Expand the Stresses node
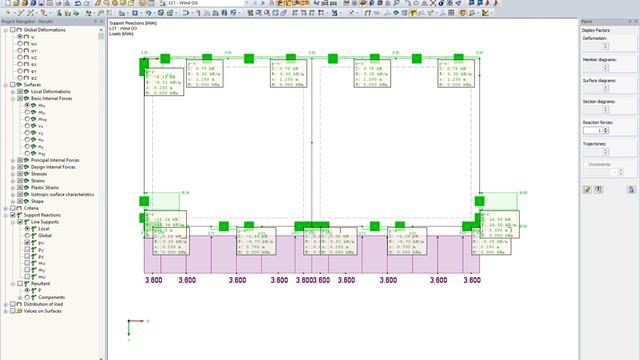Viewport: 640px width, 360px height. 13,174
